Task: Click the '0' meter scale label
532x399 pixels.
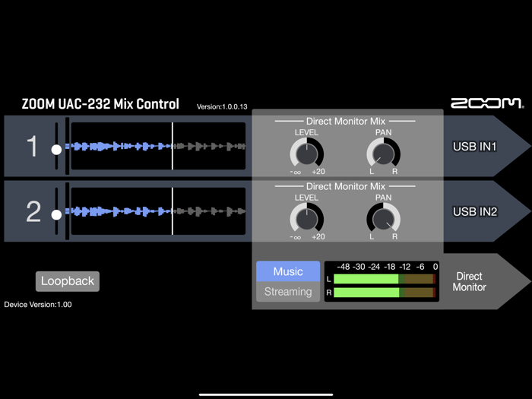Action: pos(435,267)
